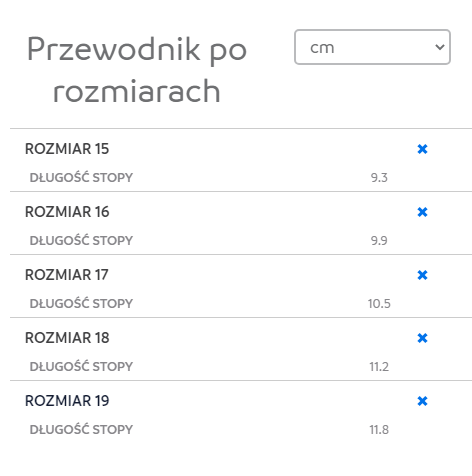The height and width of the screenshot is (476, 472).
Task: Open the cm unit dropdown
Action: (x=372, y=47)
